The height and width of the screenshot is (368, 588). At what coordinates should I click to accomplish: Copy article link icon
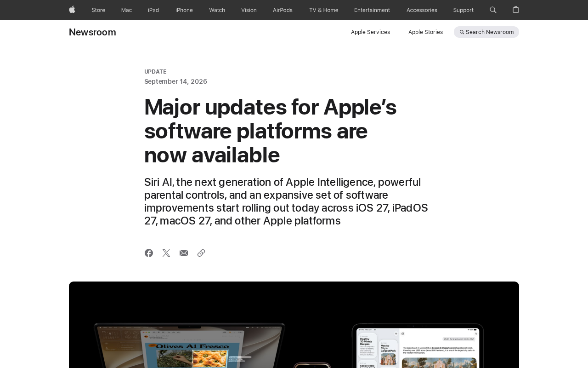pos(201,253)
